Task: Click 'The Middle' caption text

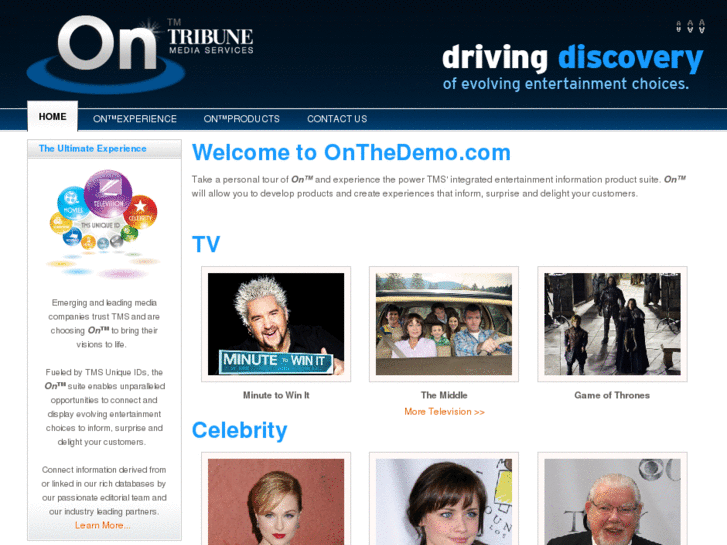Action: [x=444, y=395]
